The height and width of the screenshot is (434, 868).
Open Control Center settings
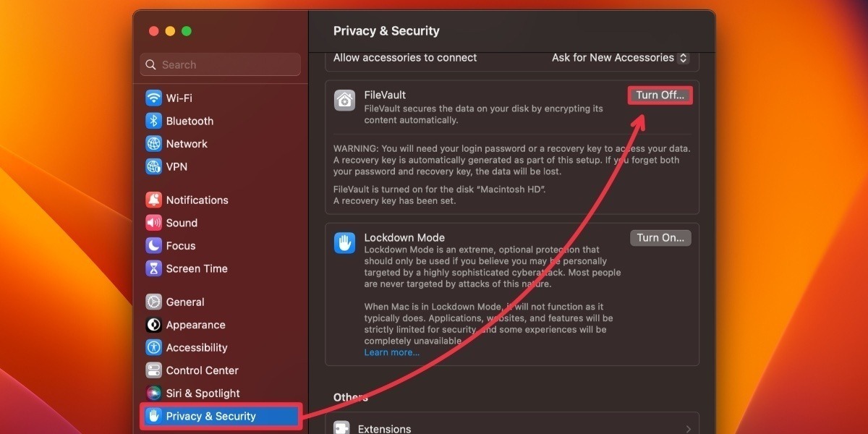202,370
